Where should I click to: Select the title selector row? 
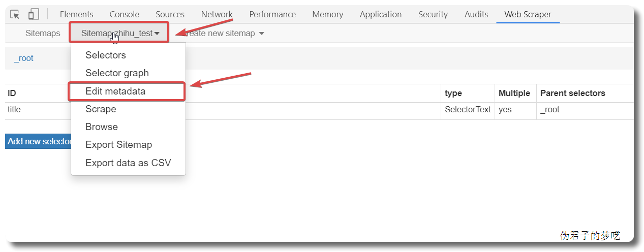[x=319, y=110]
